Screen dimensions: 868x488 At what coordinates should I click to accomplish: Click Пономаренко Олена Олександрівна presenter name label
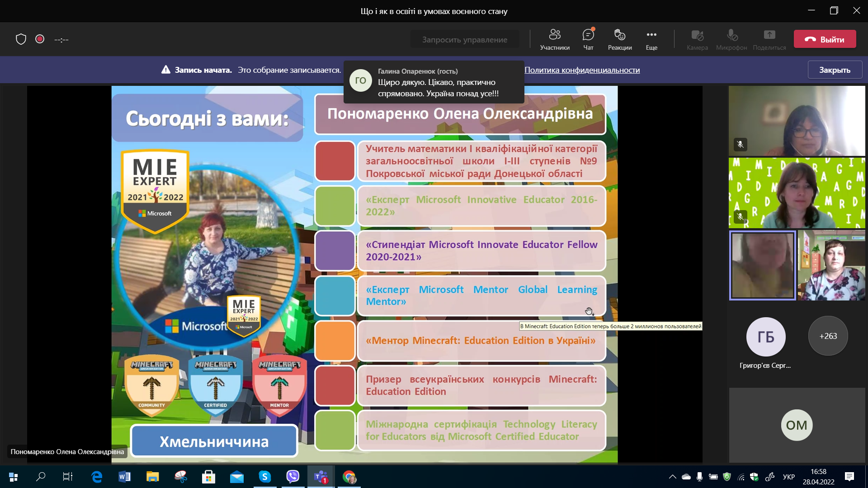[67, 451]
